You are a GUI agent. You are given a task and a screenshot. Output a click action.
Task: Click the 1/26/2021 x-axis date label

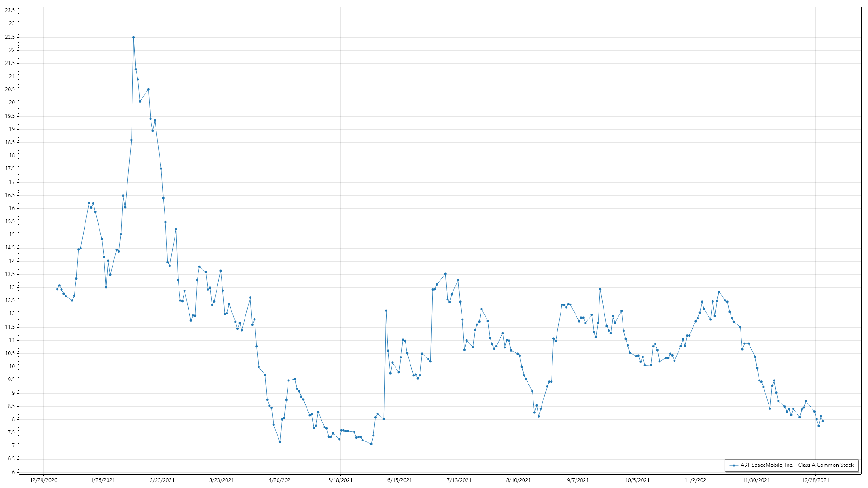click(103, 480)
